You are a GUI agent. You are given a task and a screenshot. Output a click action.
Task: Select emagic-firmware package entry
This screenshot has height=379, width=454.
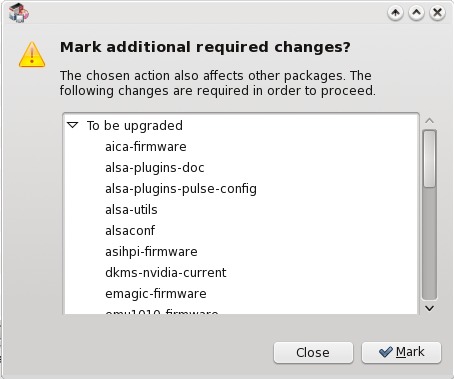pos(156,294)
